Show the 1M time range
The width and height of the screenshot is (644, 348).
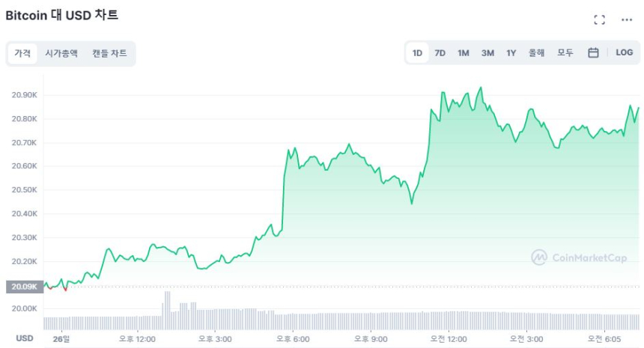point(464,53)
